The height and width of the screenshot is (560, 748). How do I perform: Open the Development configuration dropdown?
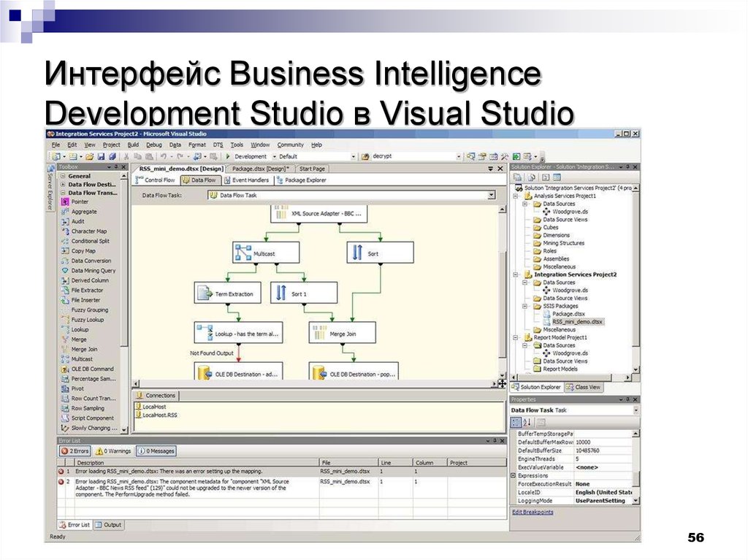tap(274, 156)
